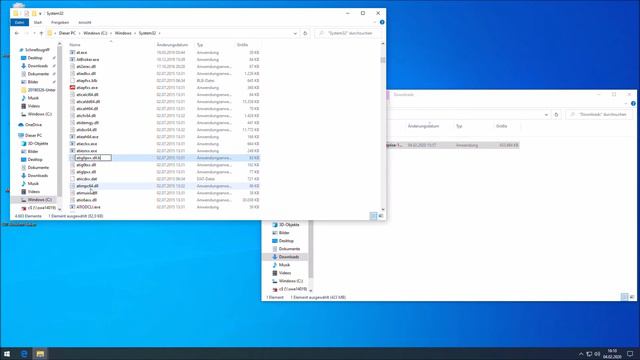Open help in the System32 window
Screen dimensions: 640x360
[382, 22]
